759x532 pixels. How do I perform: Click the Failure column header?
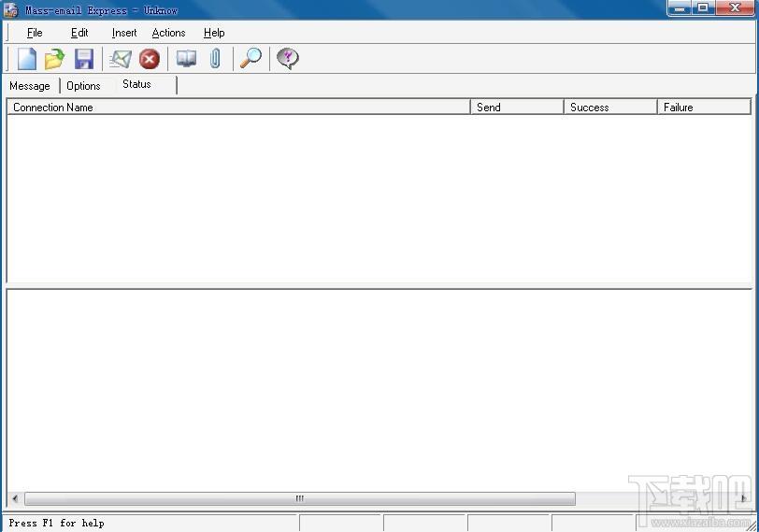pos(704,107)
